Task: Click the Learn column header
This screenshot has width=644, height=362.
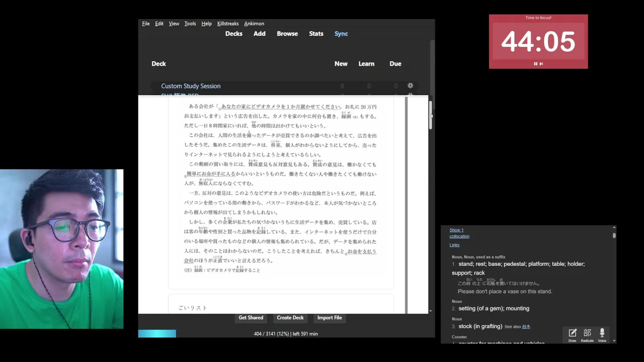Action: click(366, 64)
